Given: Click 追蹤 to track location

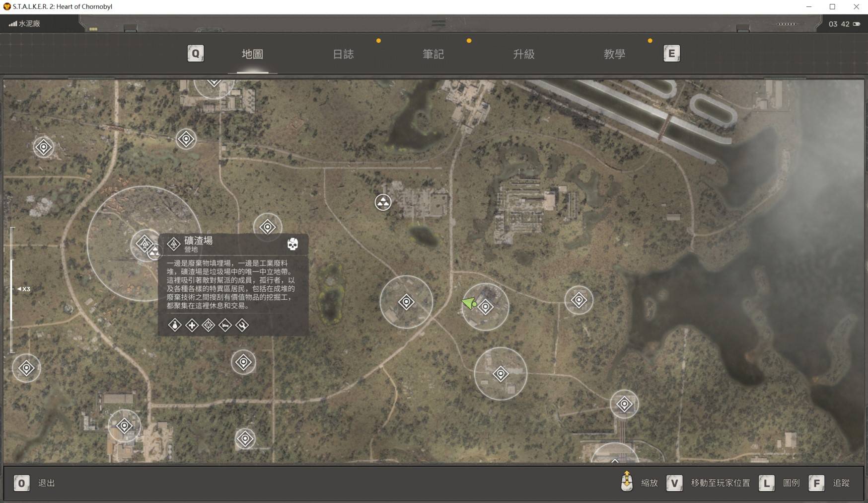Looking at the screenshot, I should click(x=841, y=483).
